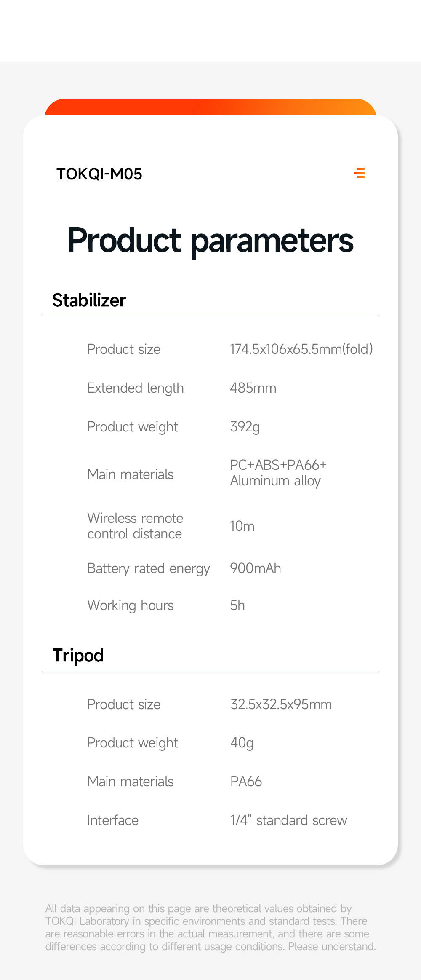Click the Product parameters heading
The height and width of the screenshot is (980, 421).
pyautogui.click(x=210, y=240)
